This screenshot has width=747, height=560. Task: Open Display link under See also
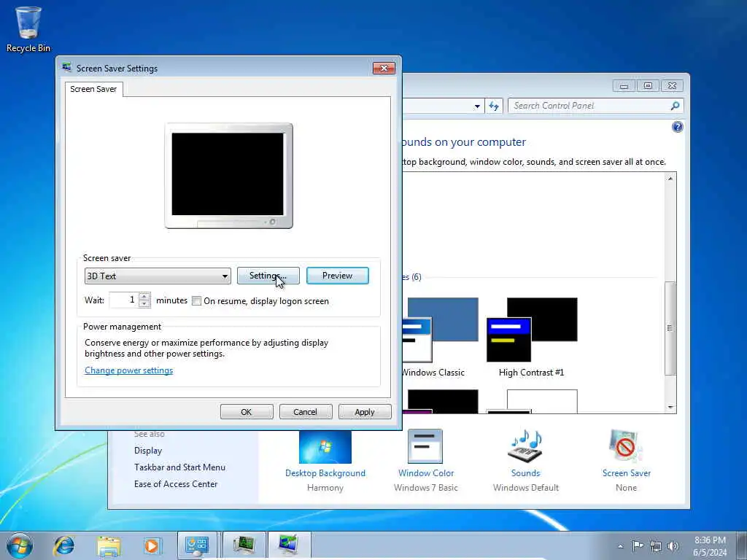tap(148, 451)
